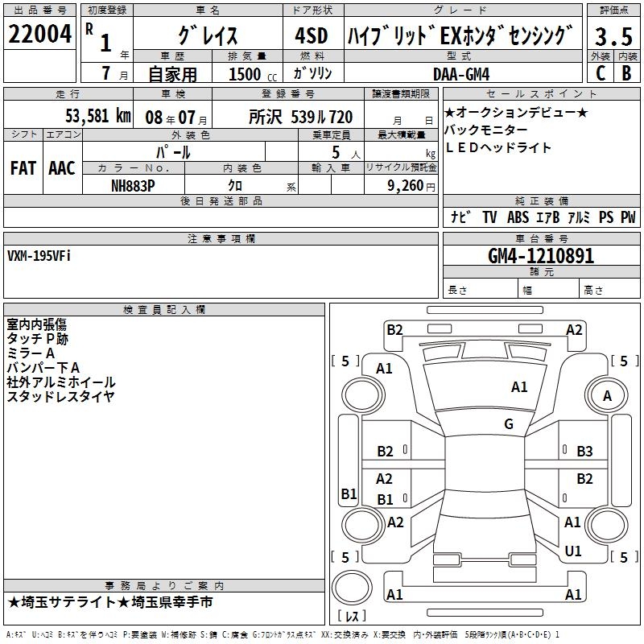The image size is (644, 644).
Task: Click the PW equipment label
Action: click(628, 217)
